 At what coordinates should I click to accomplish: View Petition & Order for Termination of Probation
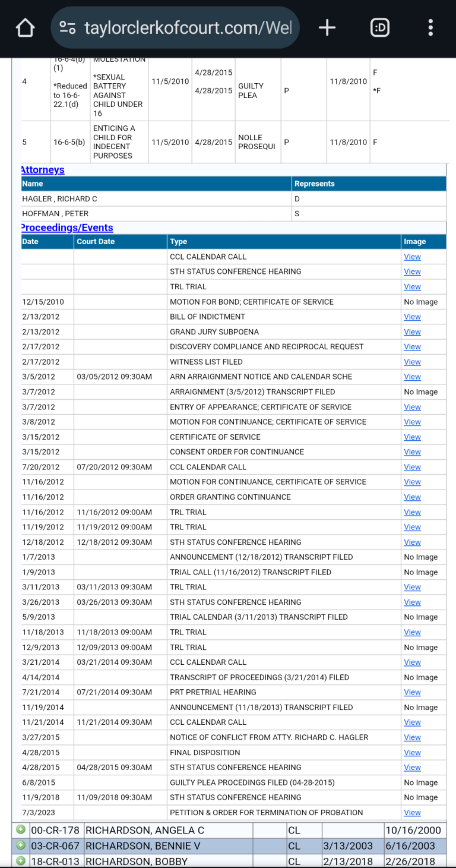coord(412,813)
